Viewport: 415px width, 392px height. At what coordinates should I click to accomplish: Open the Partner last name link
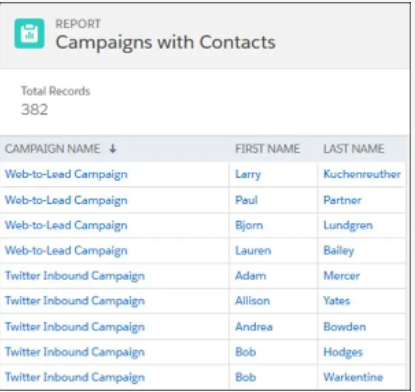[x=342, y=200]
